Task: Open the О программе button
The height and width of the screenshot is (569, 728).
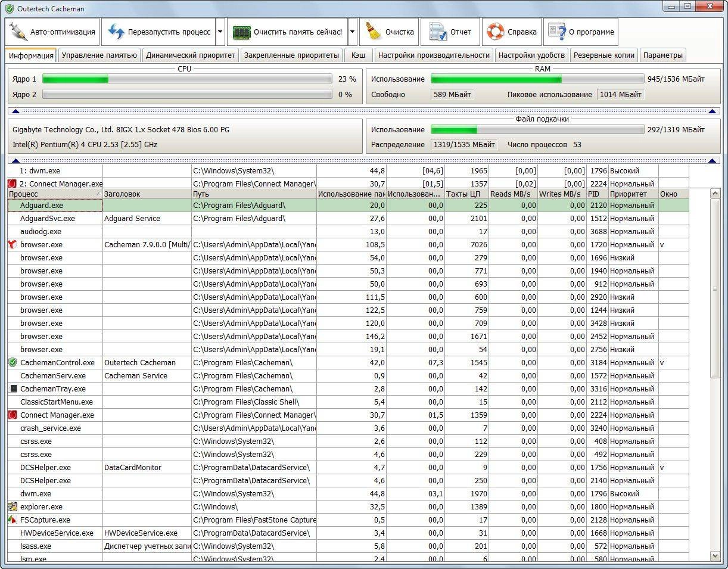Action: click(x=580, y=32)
